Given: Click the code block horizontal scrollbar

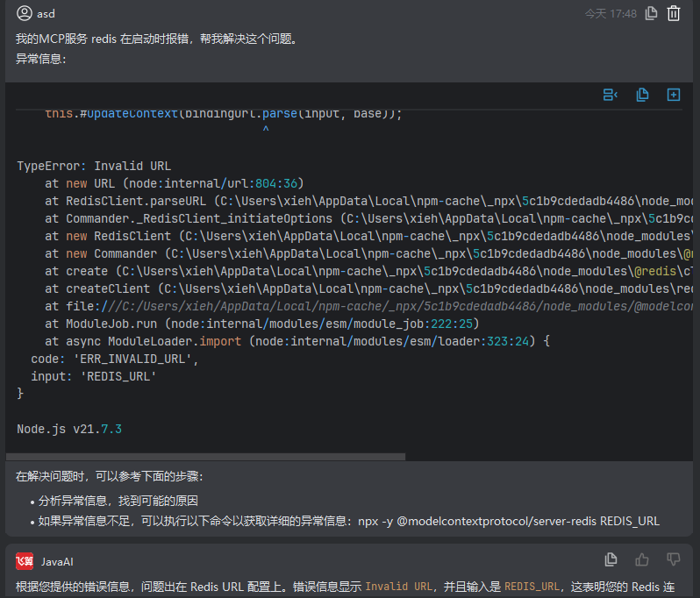Looking at the screenshot, I should pyautogui.click(x=205, y=456).
